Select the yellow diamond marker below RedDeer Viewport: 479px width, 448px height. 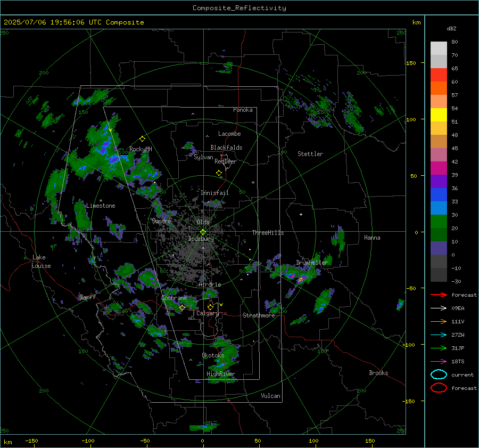click(x=219, y=173)
